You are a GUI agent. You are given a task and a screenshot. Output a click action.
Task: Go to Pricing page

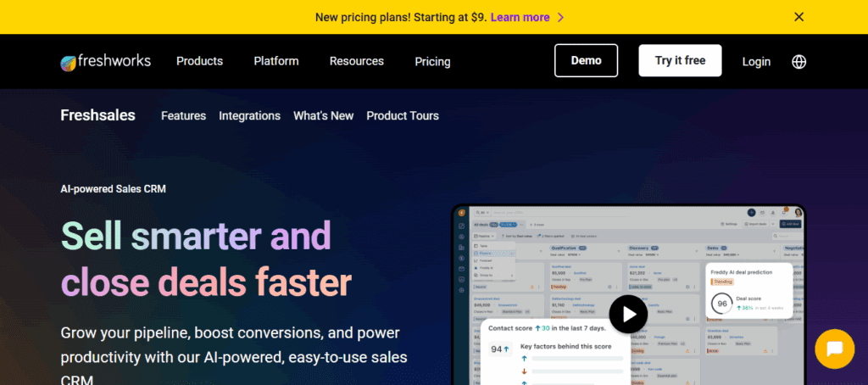tap(432, 62)
